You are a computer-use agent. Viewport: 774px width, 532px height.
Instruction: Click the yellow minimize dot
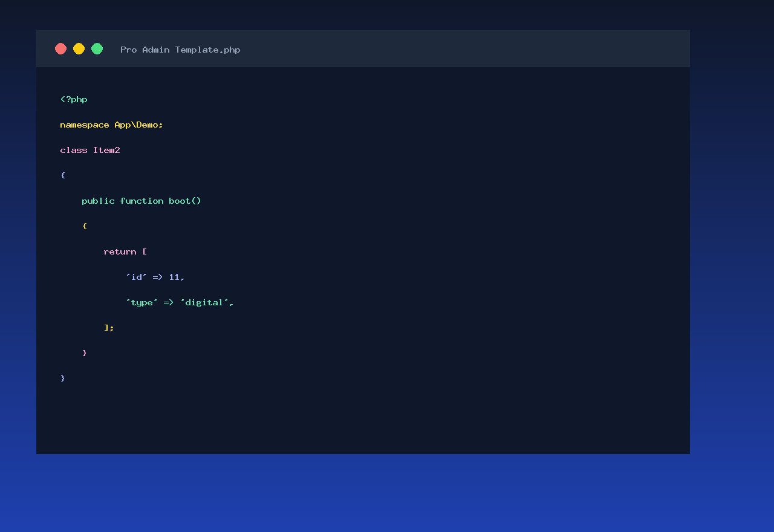coord(79,49)
